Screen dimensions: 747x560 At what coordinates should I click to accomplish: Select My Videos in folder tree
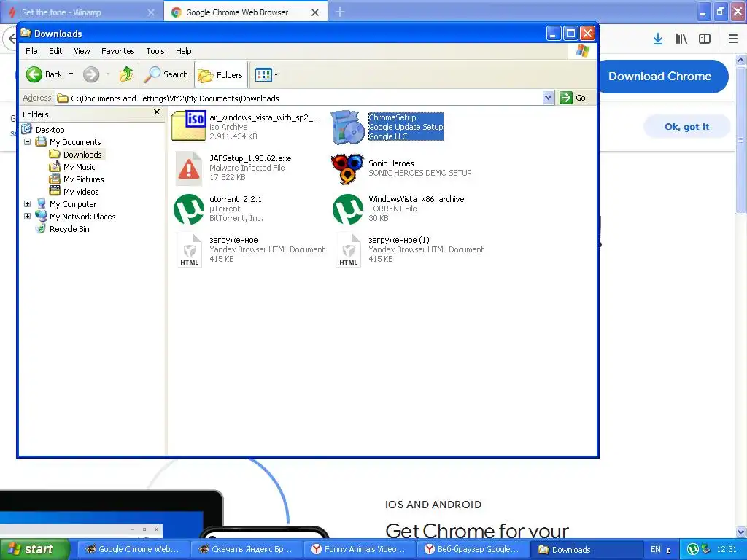(x=81, y=192)
